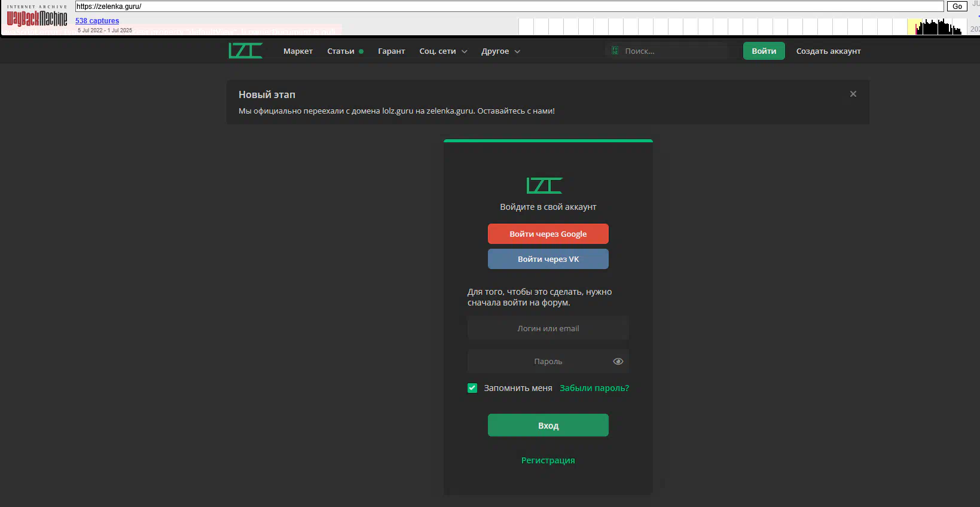Open the Маркет menu item
980x507 pixels.
coord(298,51)
